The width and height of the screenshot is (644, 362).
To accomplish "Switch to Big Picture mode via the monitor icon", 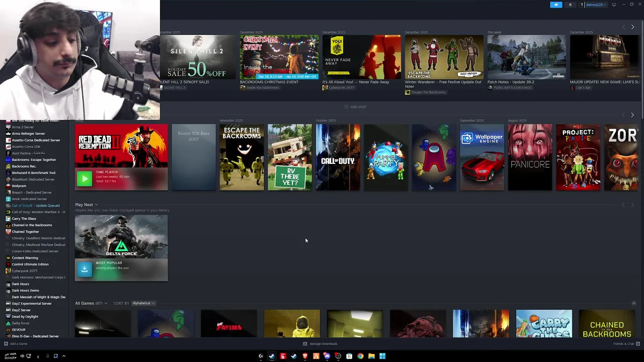I will (x=614, y=5).
